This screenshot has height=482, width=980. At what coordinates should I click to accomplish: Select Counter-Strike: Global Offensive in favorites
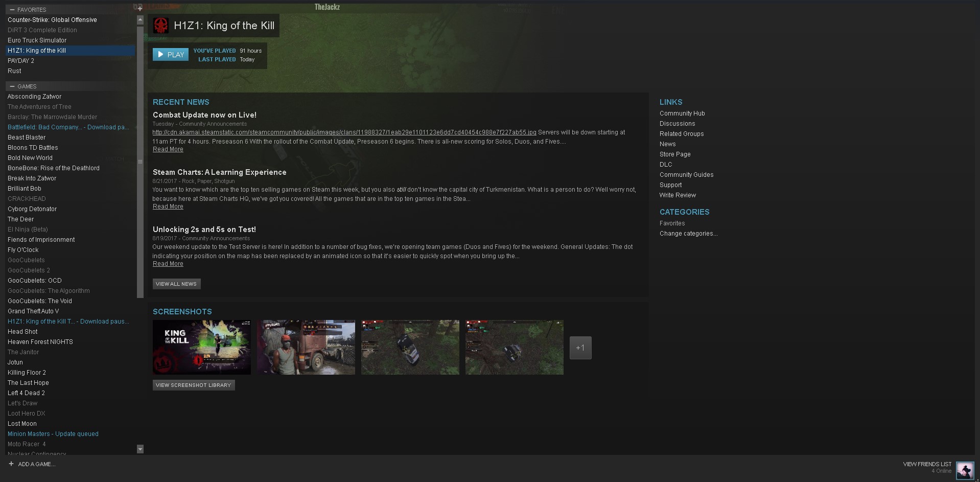coord(52,20)
